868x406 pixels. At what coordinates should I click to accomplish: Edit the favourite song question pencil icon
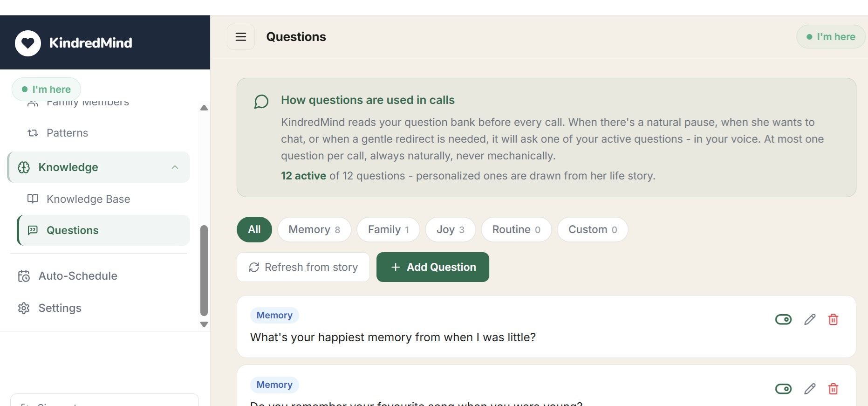pos(810,389)
